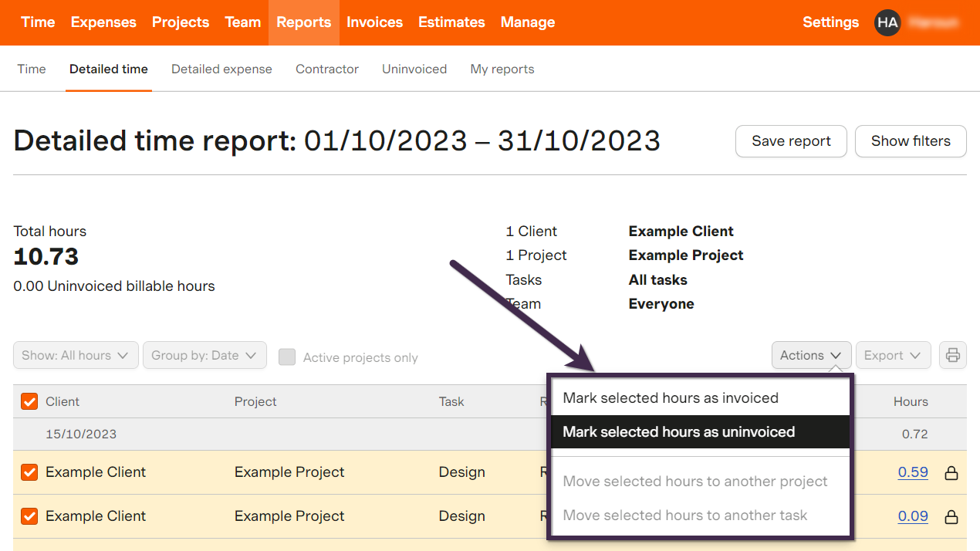This screenshot has width=980, height=551.
Task: Click the lock icon beside 0.59 hours
Action: tap(951, 472)
